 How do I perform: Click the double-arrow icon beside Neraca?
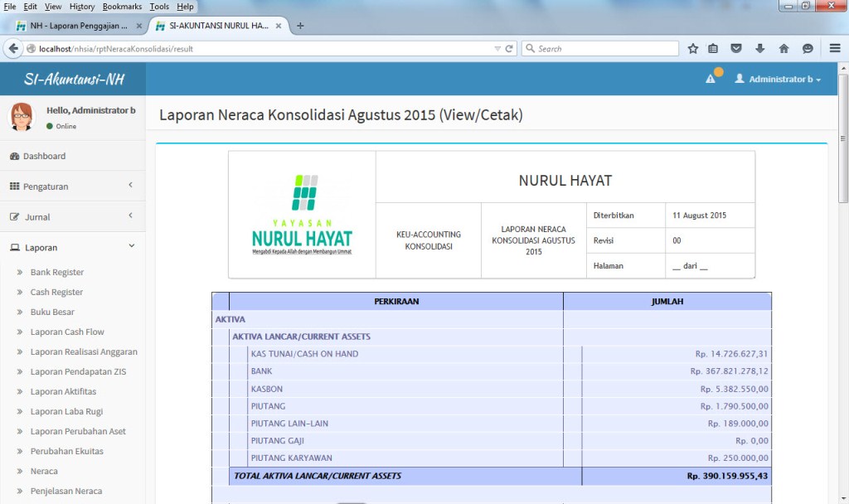point(20,472)
